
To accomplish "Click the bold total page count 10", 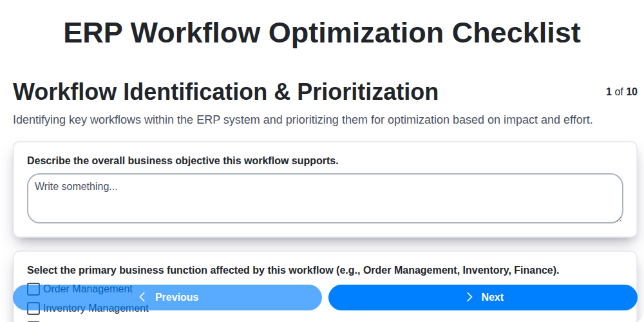I will click(632, 91).
